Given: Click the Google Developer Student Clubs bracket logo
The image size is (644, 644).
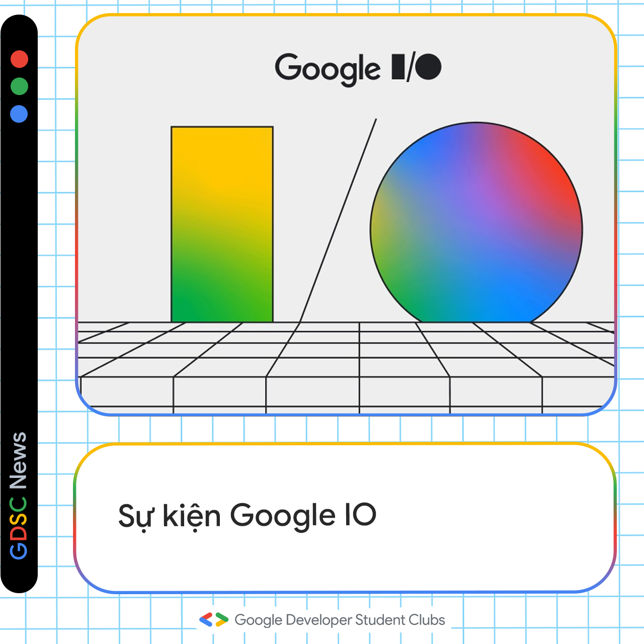Looking at the screenshot, I should pyautogui.click(x=214, y=619).
